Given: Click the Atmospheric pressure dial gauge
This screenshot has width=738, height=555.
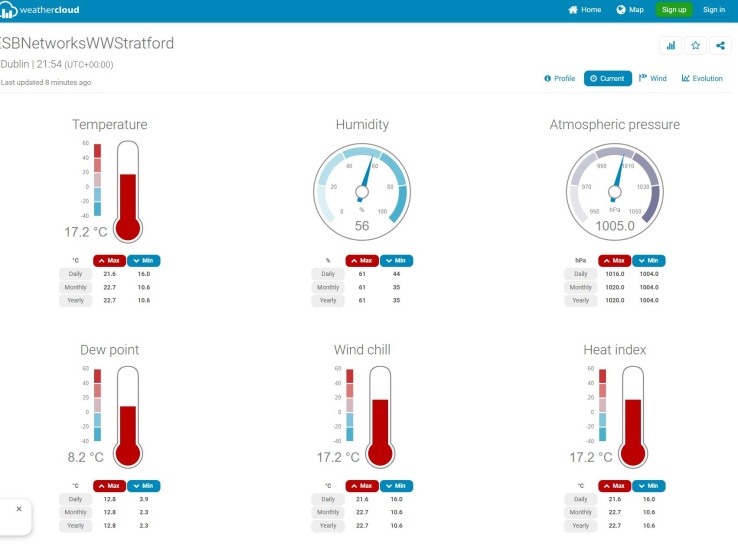Looking at the screenshot, I should (615, 192).
